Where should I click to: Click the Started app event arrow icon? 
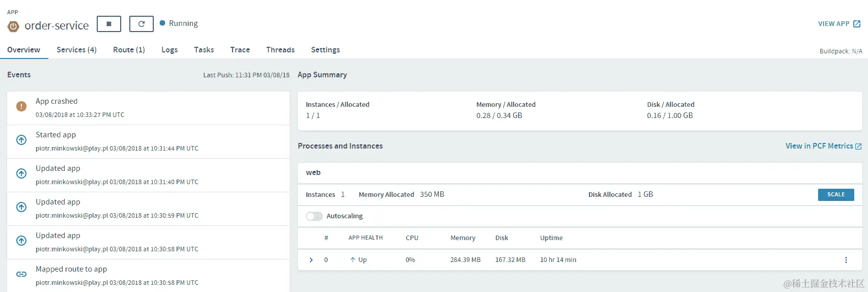pos(21,140)
